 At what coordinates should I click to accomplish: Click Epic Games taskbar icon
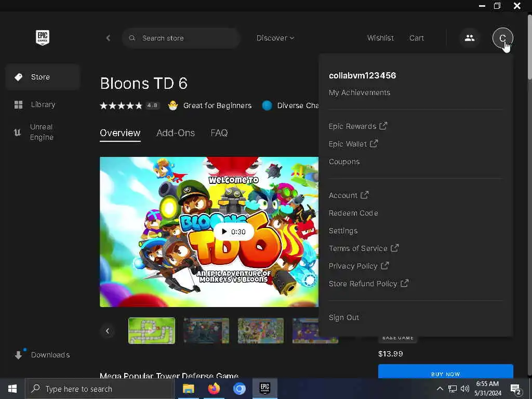[x=264, y=389]
